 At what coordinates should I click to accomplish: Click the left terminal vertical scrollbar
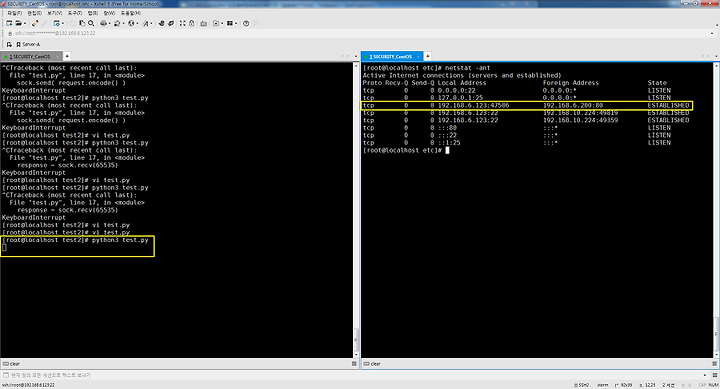click(356, 210)
